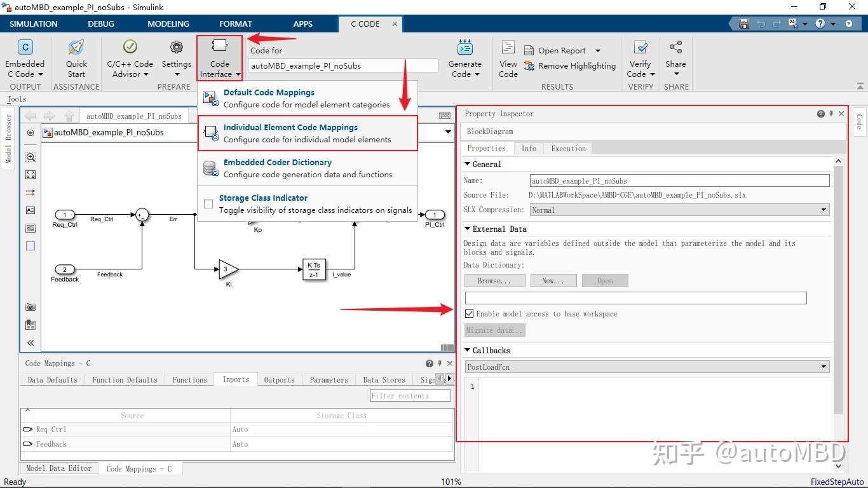Open the Open Report dropdown arrow
Image resolution: width=868 pixels, height=488 pixels.
(597, 50)
